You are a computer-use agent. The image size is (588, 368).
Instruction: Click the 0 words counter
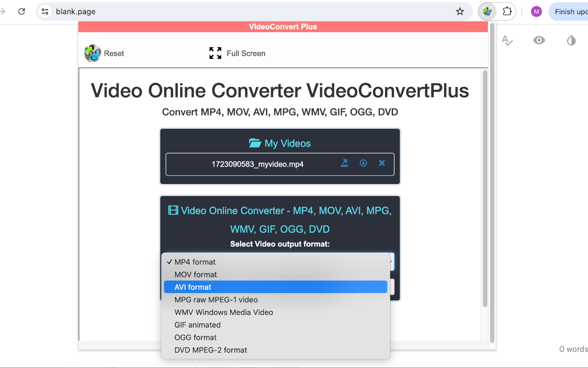[x=573, y=349]
